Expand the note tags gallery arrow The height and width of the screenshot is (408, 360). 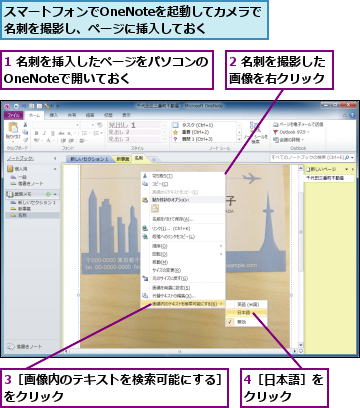tap(239, 139)
